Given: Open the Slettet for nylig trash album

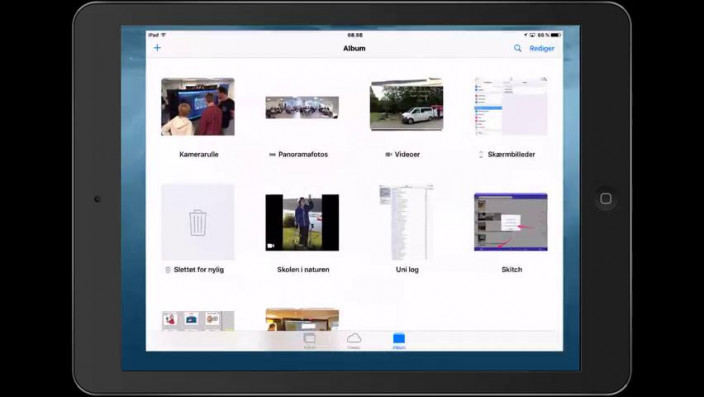Looking at the screenshot, I should click(198, 222).
